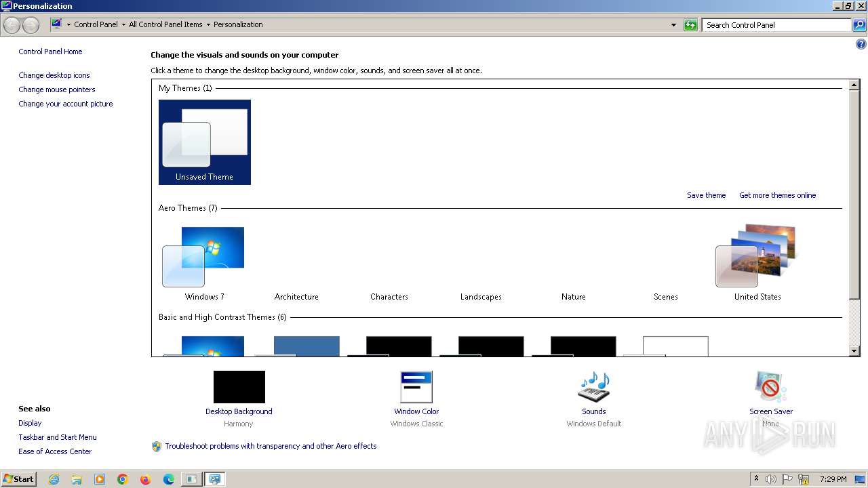Image resolution: width=868 pixels, height=488 pixels.
Task: Click the Back navigation arrow
Action: click(12, 25)
